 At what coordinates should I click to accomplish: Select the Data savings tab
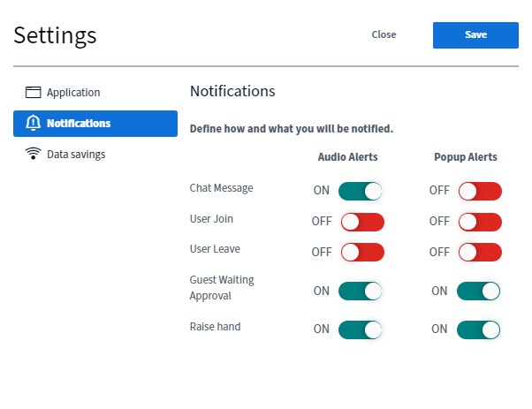point(76,155)
